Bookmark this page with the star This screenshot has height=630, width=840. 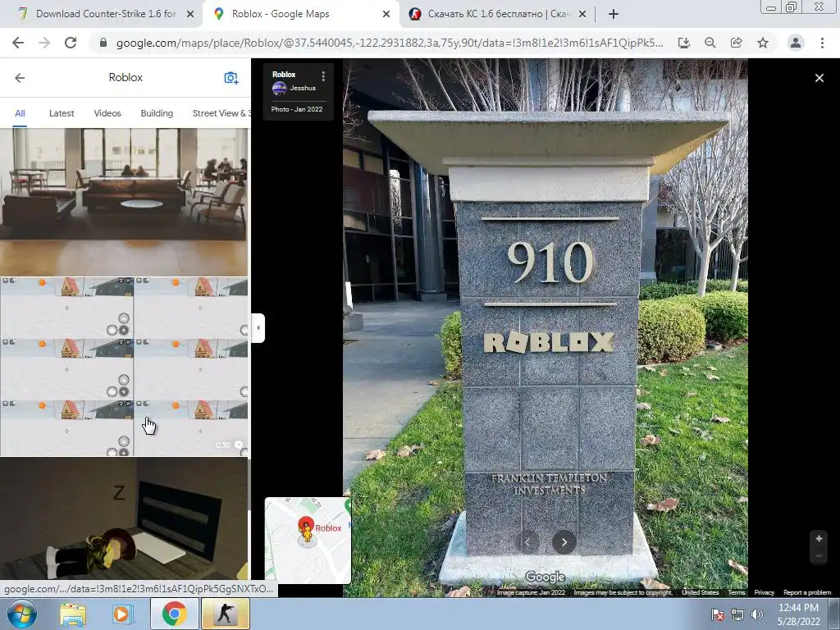click(x=763, y=43)
